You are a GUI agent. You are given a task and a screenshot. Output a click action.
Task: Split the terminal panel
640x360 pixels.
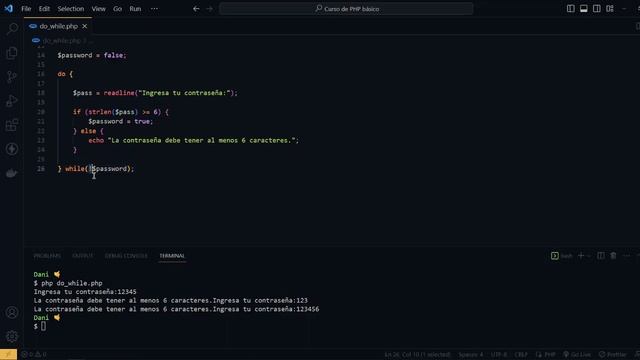600,256
